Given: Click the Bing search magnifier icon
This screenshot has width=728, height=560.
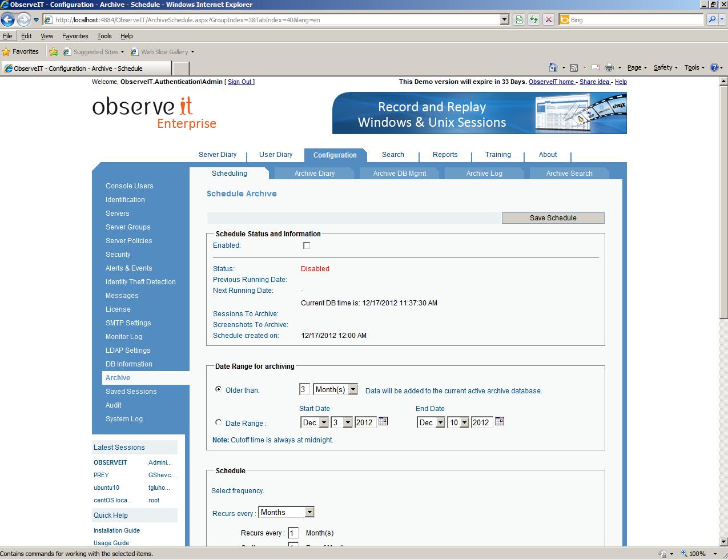Looking at the screenshot, I should (x=712, y=19).
